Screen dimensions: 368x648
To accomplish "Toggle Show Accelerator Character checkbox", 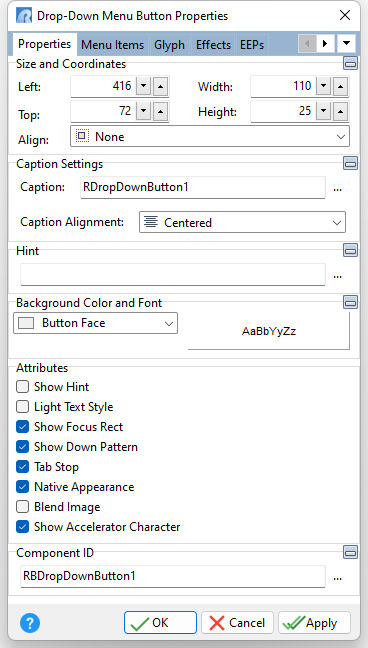I will [x=22, y=527].
